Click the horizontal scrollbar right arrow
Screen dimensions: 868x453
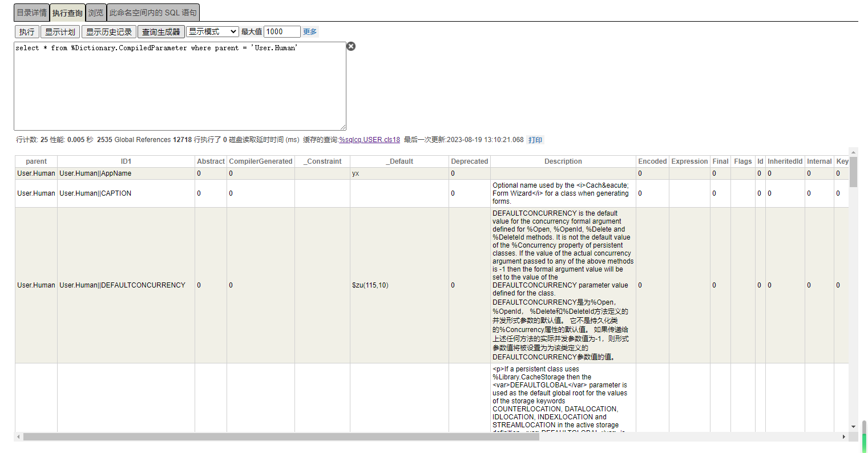[x=844, y=437]
